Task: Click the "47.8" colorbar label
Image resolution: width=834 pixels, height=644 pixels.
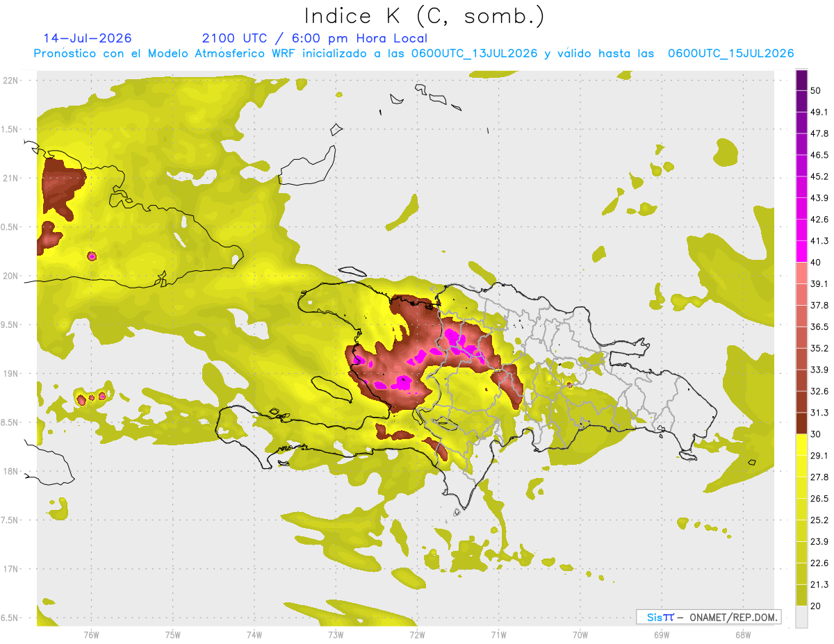Action: click(x=819, y=133)
